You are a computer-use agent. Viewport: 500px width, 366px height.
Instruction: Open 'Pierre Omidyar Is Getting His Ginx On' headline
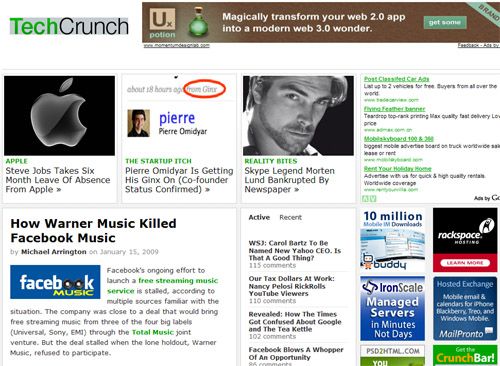pyautogui.click(x=179, y=180)
